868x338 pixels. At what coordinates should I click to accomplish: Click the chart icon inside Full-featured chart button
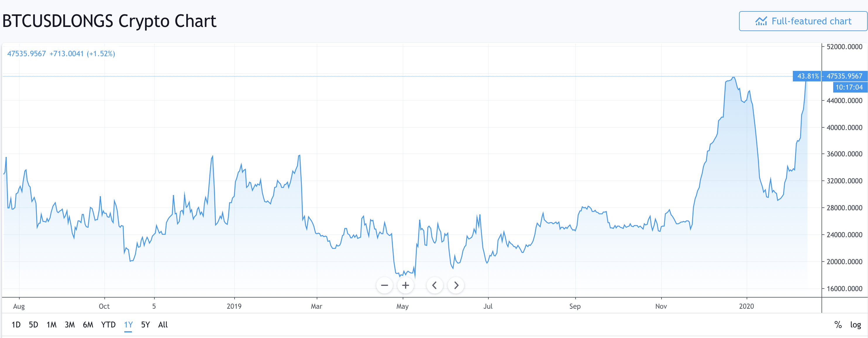pos(761,21)
